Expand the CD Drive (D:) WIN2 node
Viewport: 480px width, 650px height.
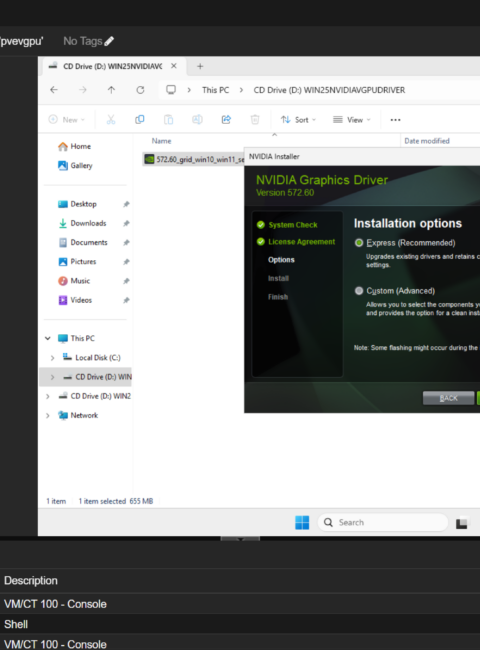[48, 396]
